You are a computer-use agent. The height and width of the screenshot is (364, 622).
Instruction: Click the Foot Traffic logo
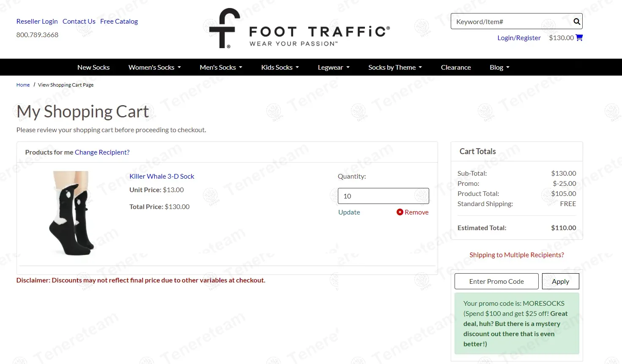point(299,28)
